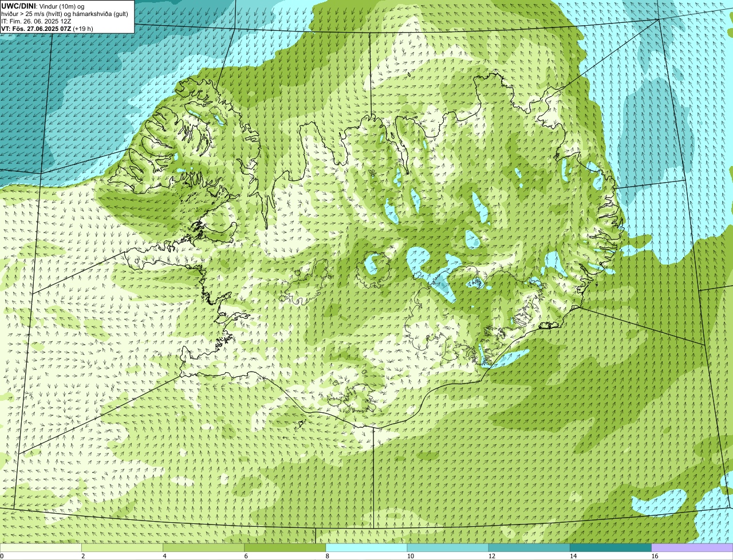The image size is (733, 560).
Task: Click the olive green 6–8 m/s legend swatch
Action: [285, 547]
